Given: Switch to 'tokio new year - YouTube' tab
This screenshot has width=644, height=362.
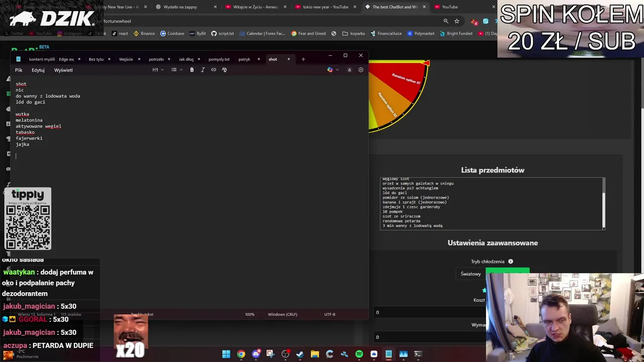Looking at the screenshot, I should 326,7.
